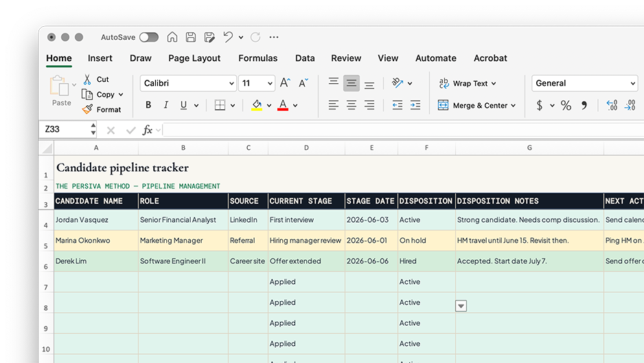Click Increase Indent icon
Screen dimensions: 644x363
(415, 105)
